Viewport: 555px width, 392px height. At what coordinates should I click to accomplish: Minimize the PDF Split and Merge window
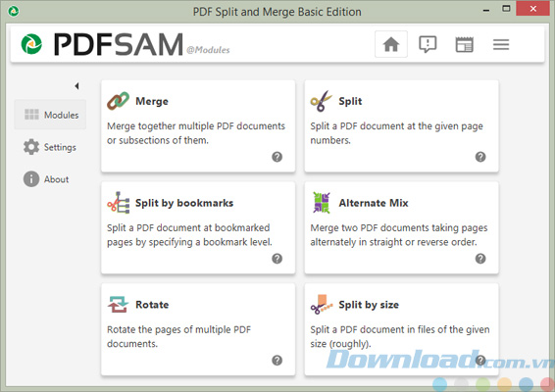coord(486,11)
